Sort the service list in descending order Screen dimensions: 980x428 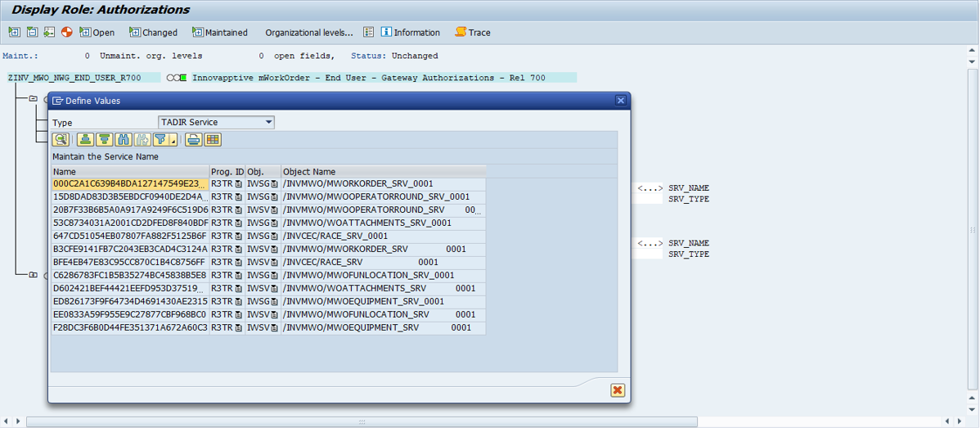point(104,140)
